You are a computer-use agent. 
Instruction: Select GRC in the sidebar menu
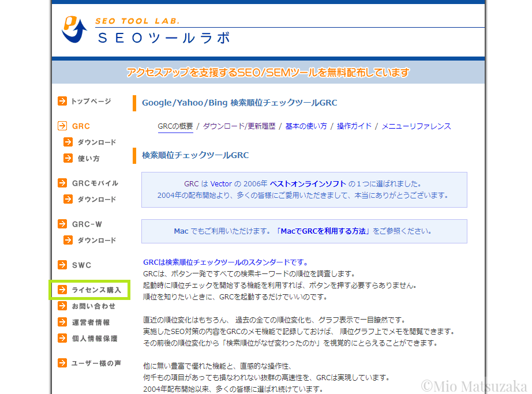(81, 126)
